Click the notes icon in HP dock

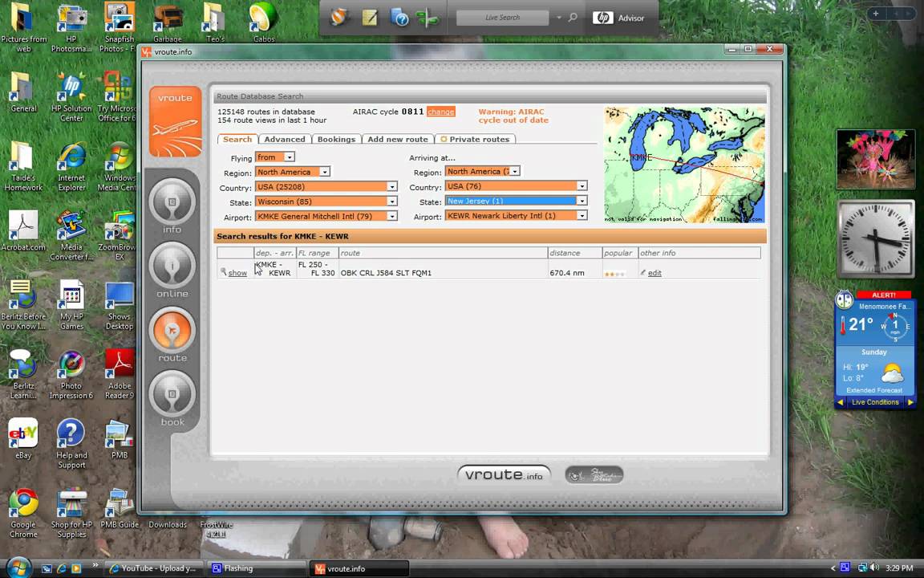point(370,18)
